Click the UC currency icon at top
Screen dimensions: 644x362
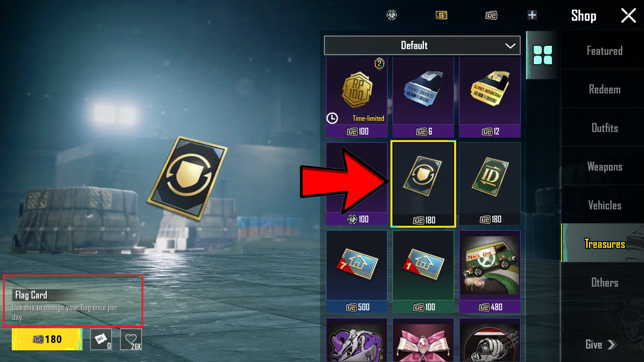coord(491,15)
